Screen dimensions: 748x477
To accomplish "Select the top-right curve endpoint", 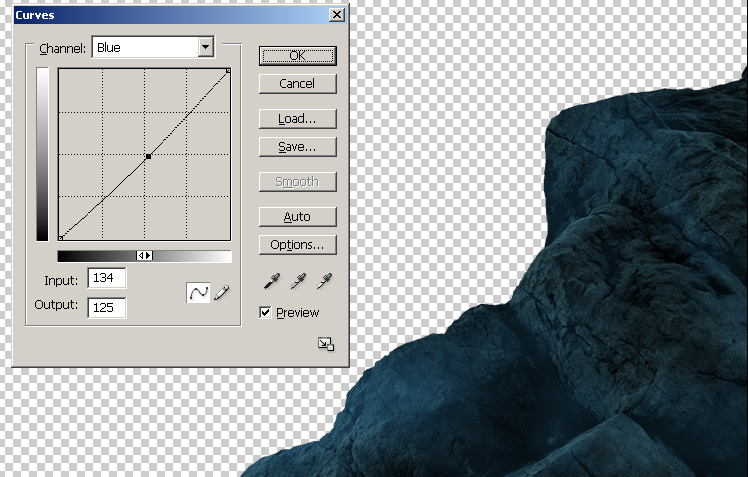I will point(229,71).
